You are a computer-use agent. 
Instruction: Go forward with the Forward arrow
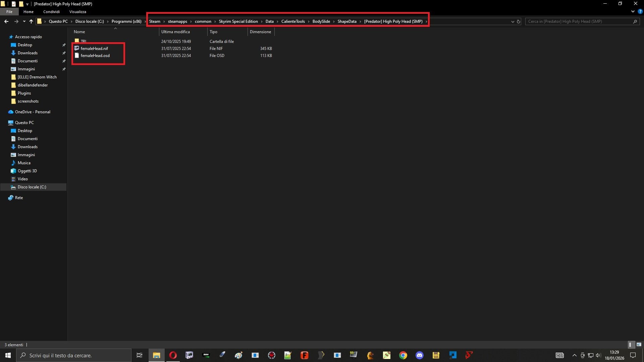16,21
